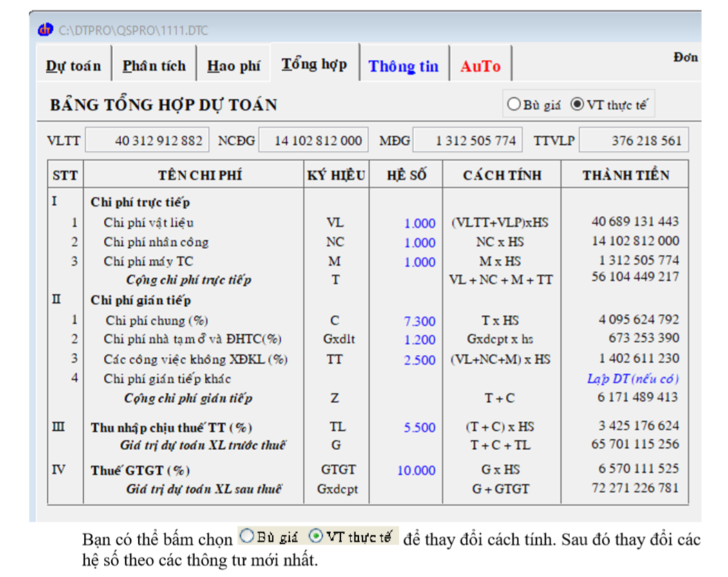Viewport: 728px width, 577px height.
Task: Click the Thuế GTGT coefficient 10.000
Action: pos(416,471)
